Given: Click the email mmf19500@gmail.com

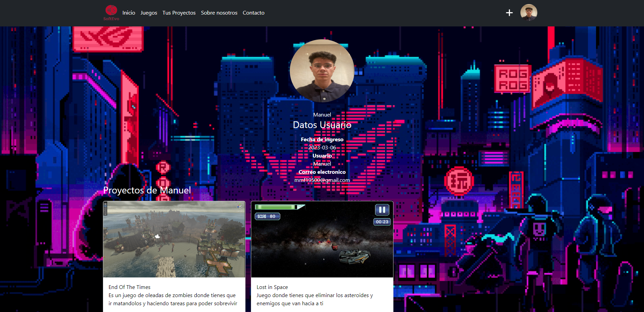Looking at the screenshot, I should 322,180.
